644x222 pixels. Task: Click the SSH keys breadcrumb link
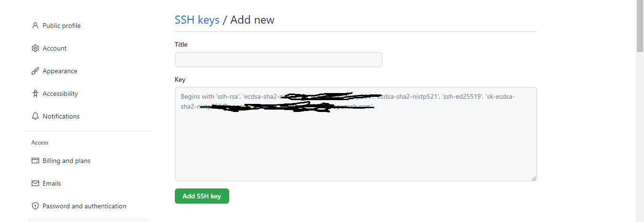click(197, 20)
